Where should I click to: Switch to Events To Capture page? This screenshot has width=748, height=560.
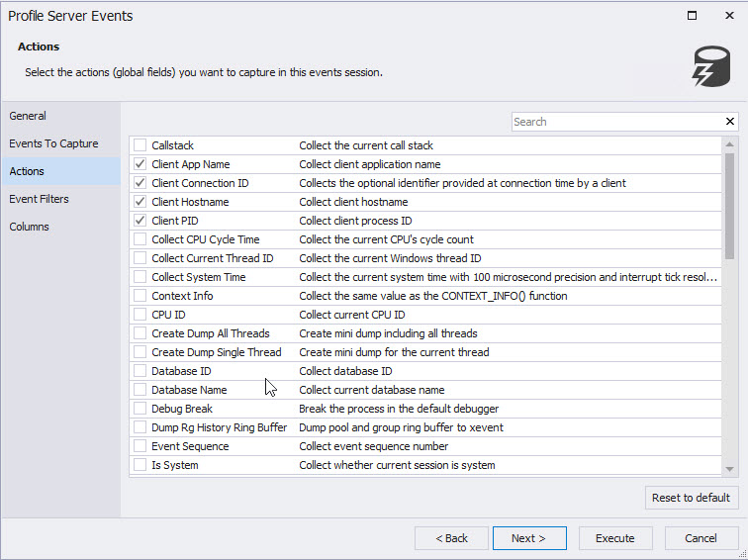coord(53,143)
